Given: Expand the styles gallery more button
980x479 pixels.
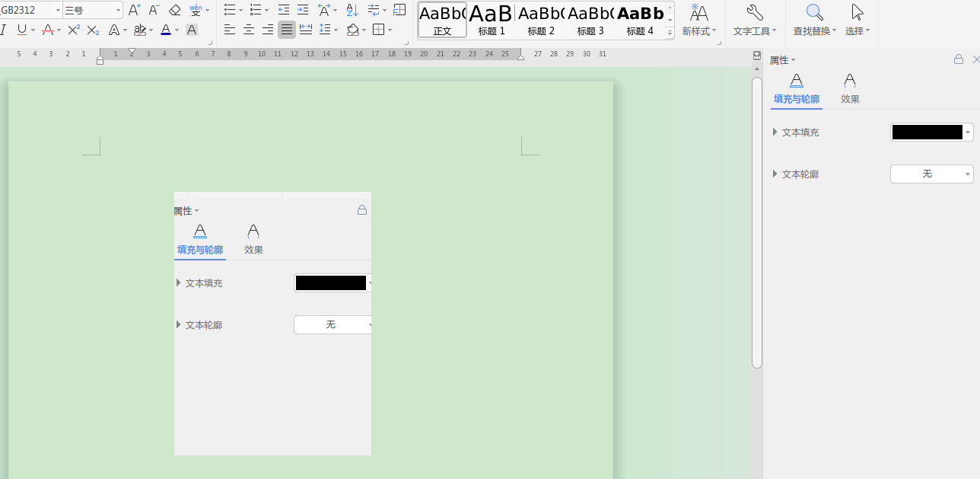Looking at the screenshot, I should (x=670, y=34).
